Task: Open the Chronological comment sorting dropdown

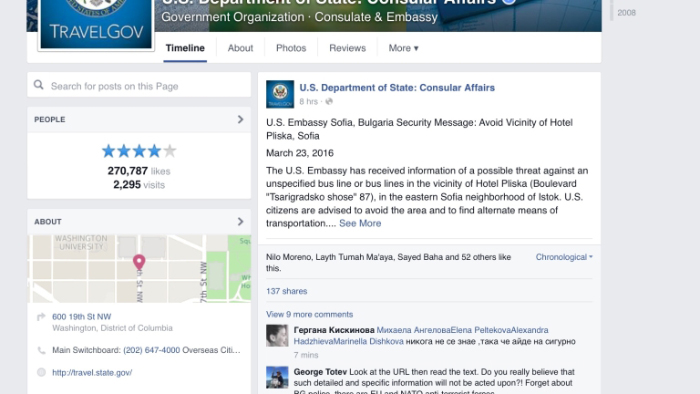Action: tap(564, 257)
